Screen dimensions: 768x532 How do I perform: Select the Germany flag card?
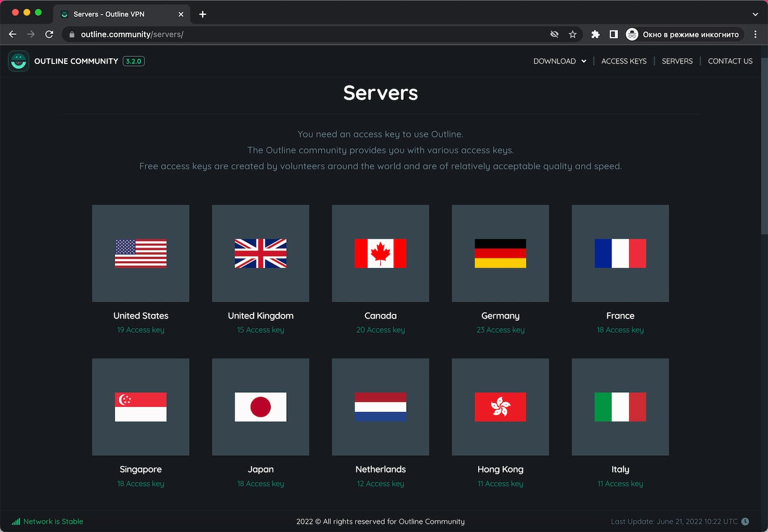[500, 253]
